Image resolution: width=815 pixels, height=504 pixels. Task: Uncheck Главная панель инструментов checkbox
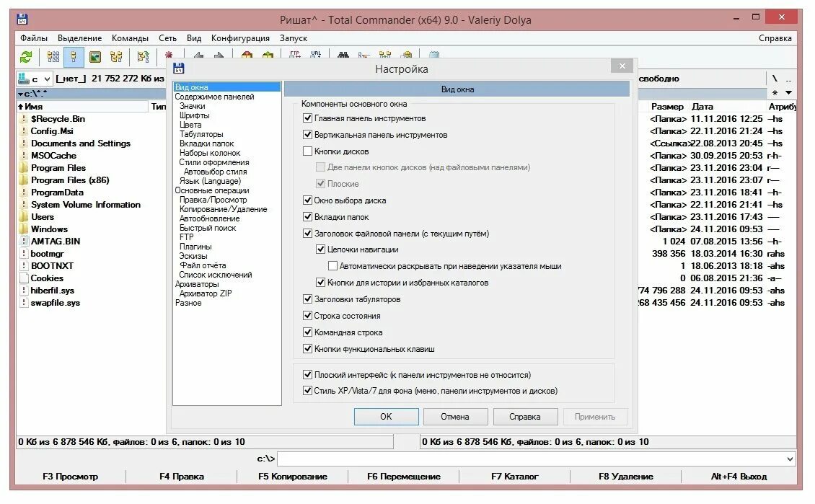307,118
